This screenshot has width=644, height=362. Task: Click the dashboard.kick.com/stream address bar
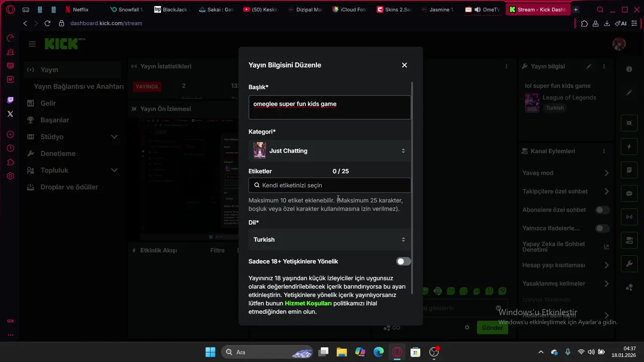coord(106,23)
